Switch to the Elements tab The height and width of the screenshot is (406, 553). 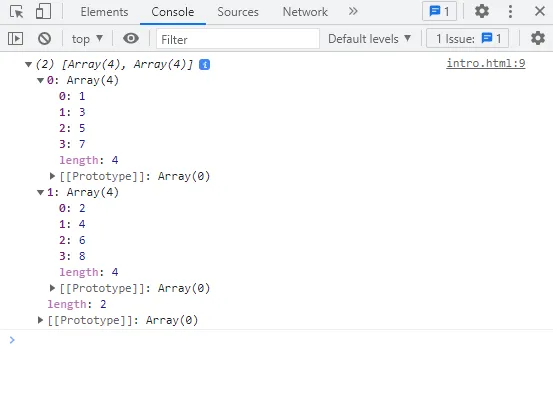[x=104, y=12]
